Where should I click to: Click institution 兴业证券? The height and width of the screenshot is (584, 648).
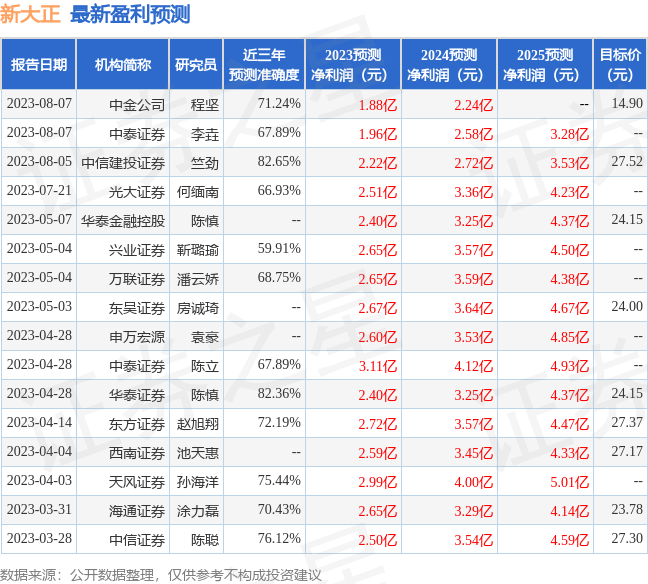click(x=137, y=250)
